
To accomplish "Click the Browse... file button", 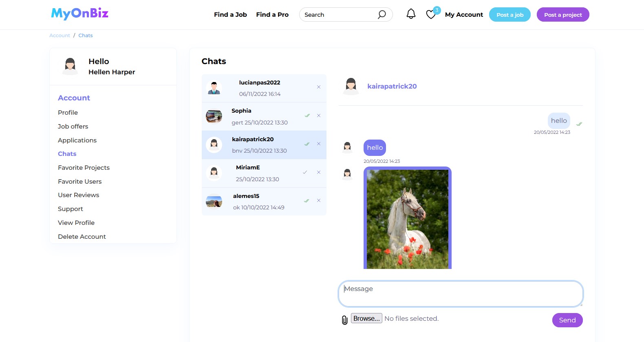I will 366,318.
